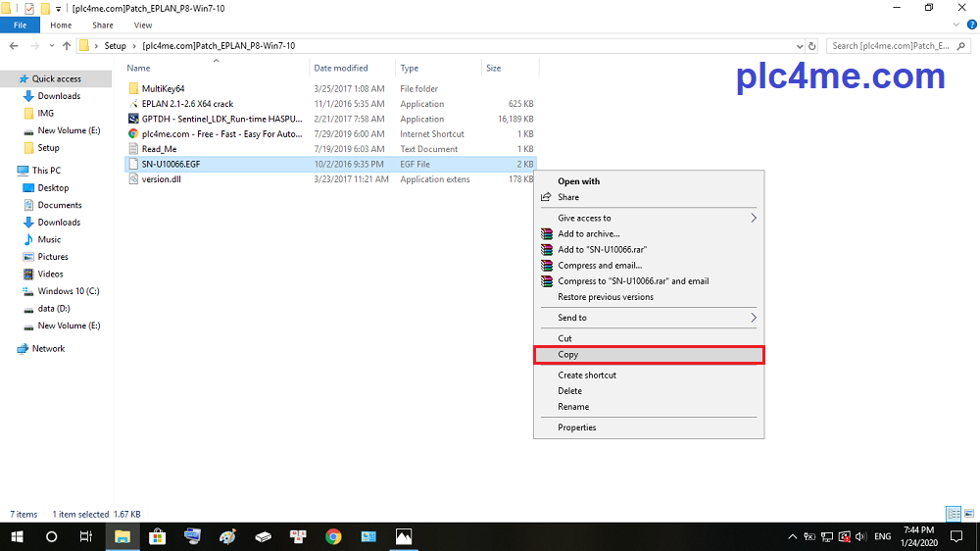Image resolution: width=980 pixels, height=551 pixels.
Task: Open the View ribbon tab
Action: 143,25
